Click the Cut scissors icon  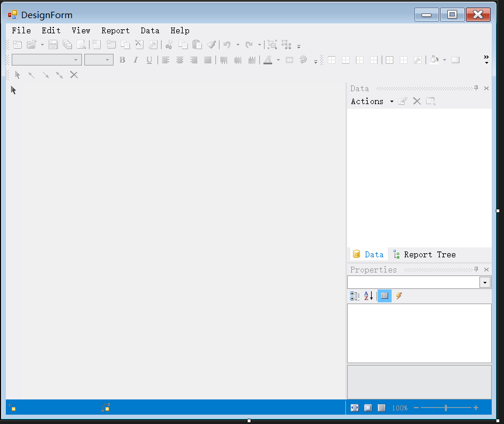pos(169,44)
